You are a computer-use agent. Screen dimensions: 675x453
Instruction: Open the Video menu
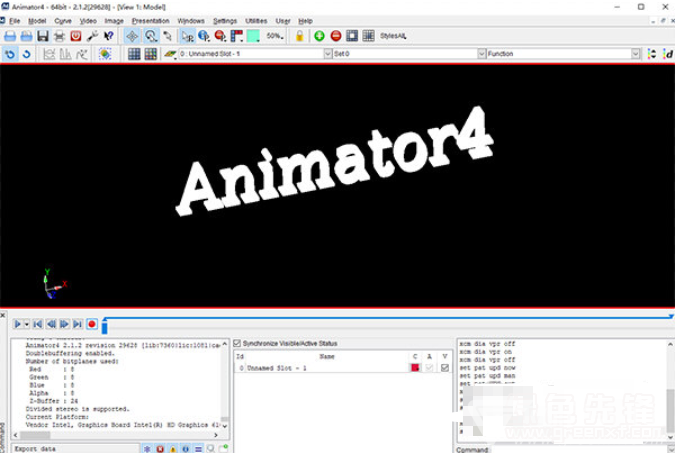pos(88,21)
